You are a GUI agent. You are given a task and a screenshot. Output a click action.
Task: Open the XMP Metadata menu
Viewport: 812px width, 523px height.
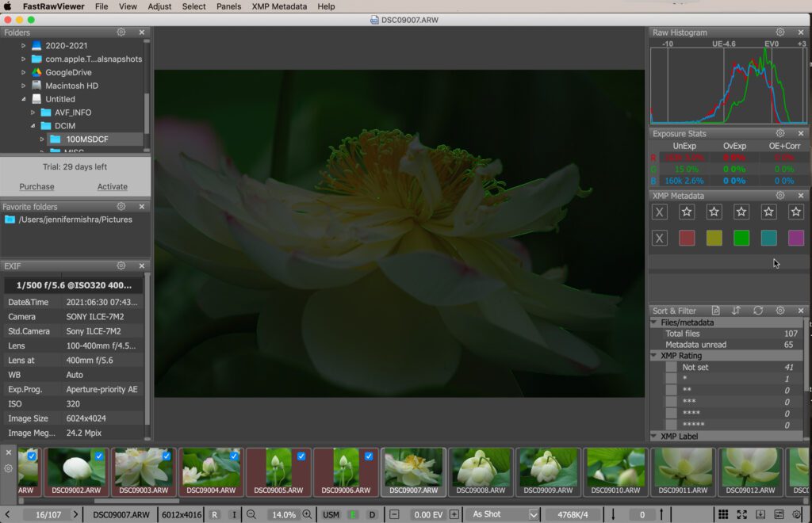279,6
